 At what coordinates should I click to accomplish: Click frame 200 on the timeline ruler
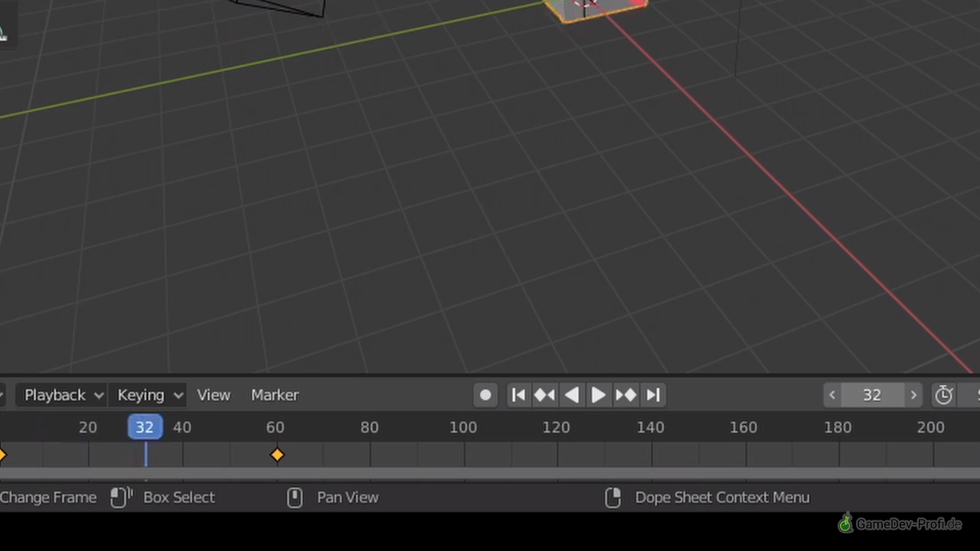click(x=931, y=427)
